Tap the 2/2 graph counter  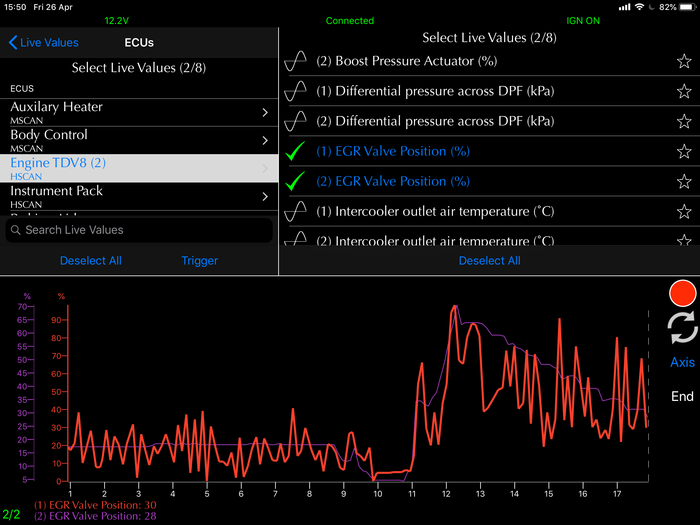[11, 514]
